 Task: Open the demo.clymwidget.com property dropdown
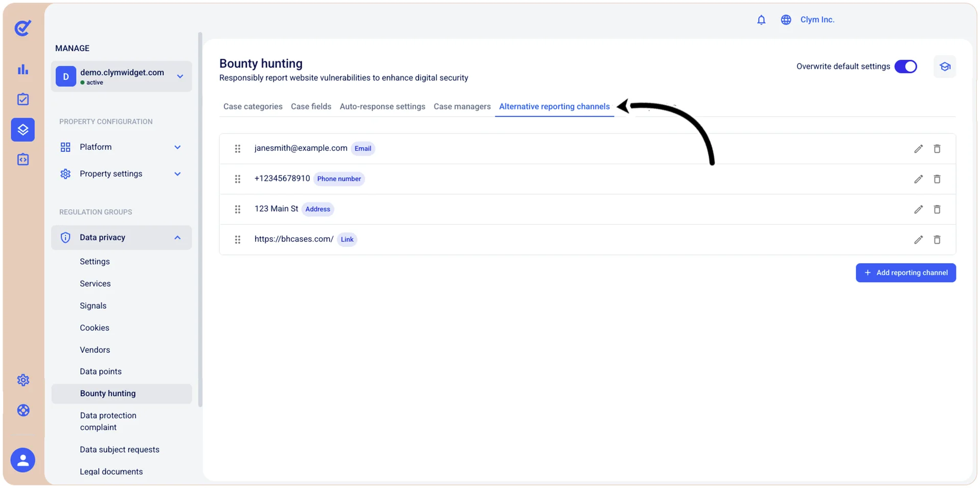(x=122, y=77)
